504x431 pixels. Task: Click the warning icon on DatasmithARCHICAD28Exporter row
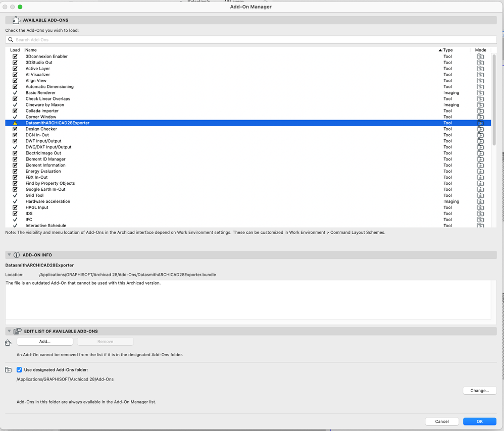15,123
